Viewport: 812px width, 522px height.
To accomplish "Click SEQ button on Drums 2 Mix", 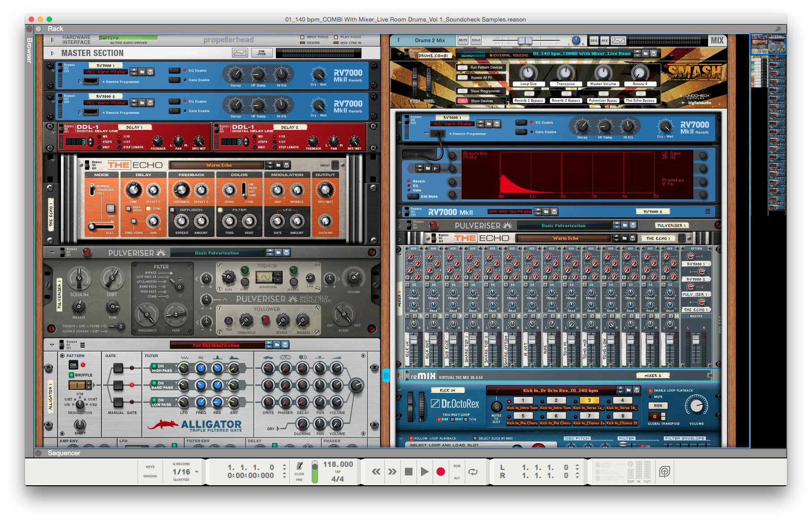I will [594, 40].
